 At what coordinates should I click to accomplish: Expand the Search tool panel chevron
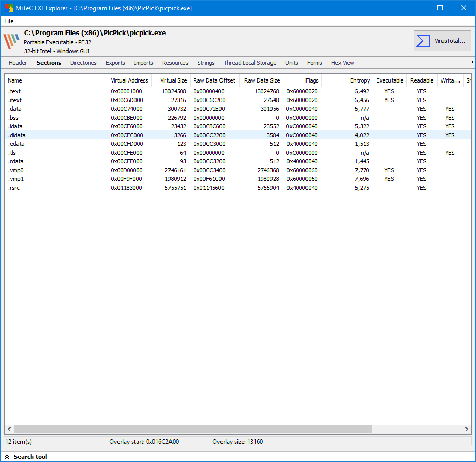[7, 457]
